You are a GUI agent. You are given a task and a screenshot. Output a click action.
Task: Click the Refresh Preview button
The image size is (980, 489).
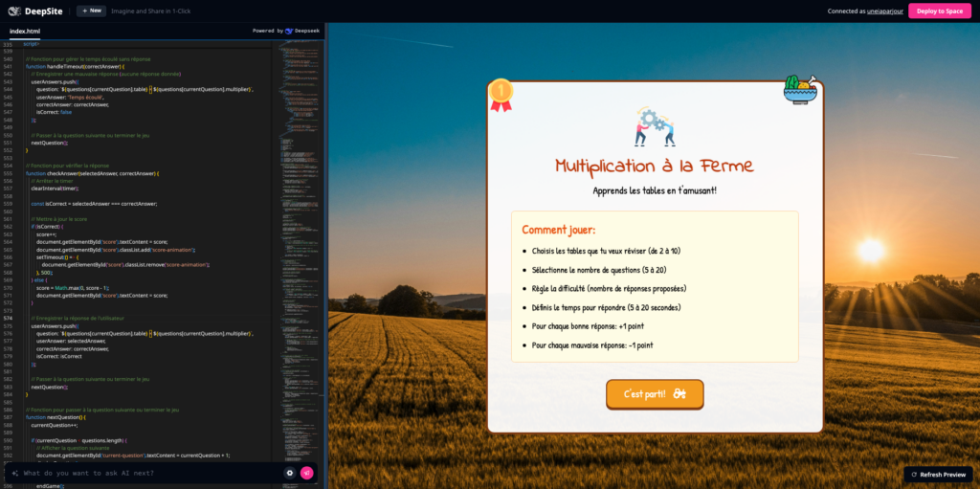938,475
